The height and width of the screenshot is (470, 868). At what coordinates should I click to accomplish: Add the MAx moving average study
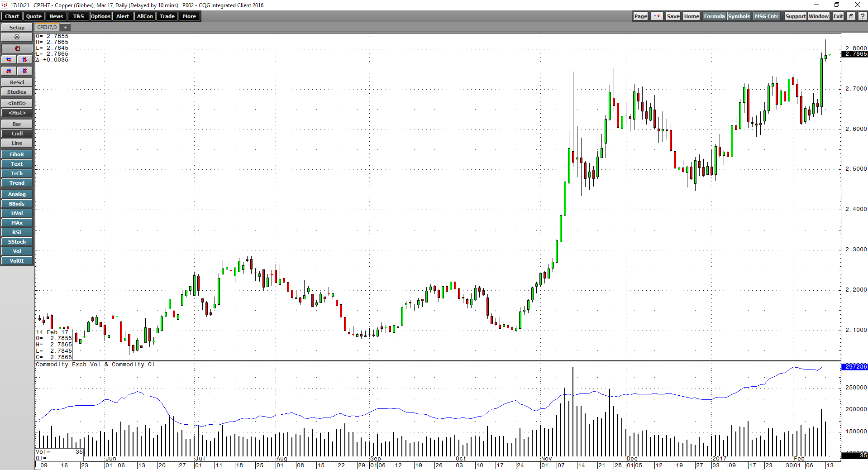click(17, 223)
